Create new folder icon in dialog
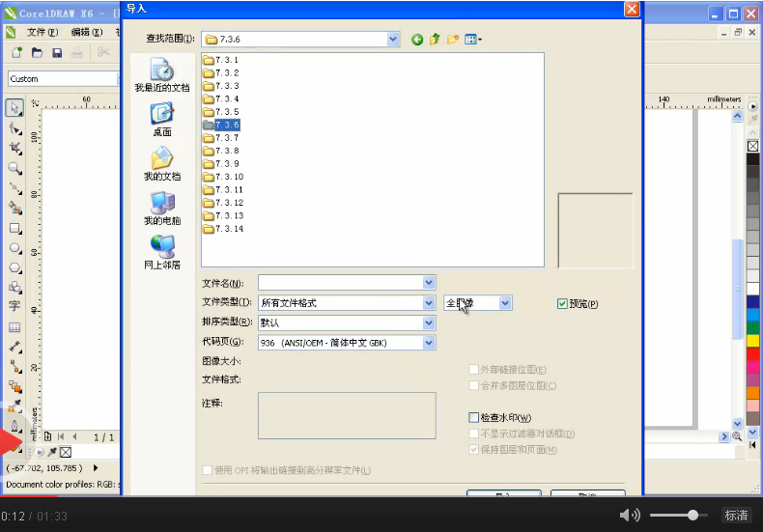The width and height of the screenshot is (763, 532). [453, 40]
